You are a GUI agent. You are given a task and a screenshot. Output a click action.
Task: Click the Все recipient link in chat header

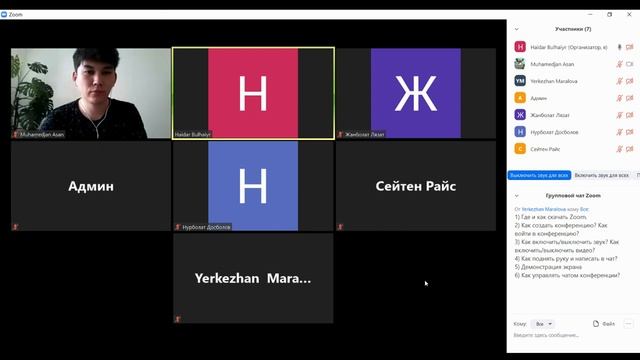pyautogui.click(x=584, y=209)
